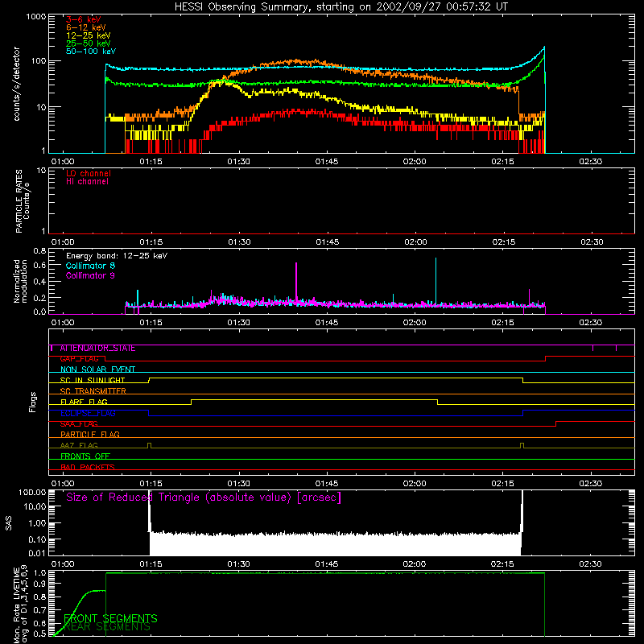The image size is (644, 644).
Task: Click the SC_IN_SUNLIGHT flag label
Action: 93,380
